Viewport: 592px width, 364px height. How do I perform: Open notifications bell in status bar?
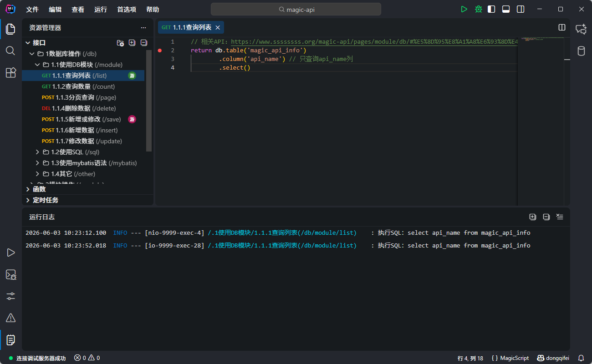[x=581, y=358]
